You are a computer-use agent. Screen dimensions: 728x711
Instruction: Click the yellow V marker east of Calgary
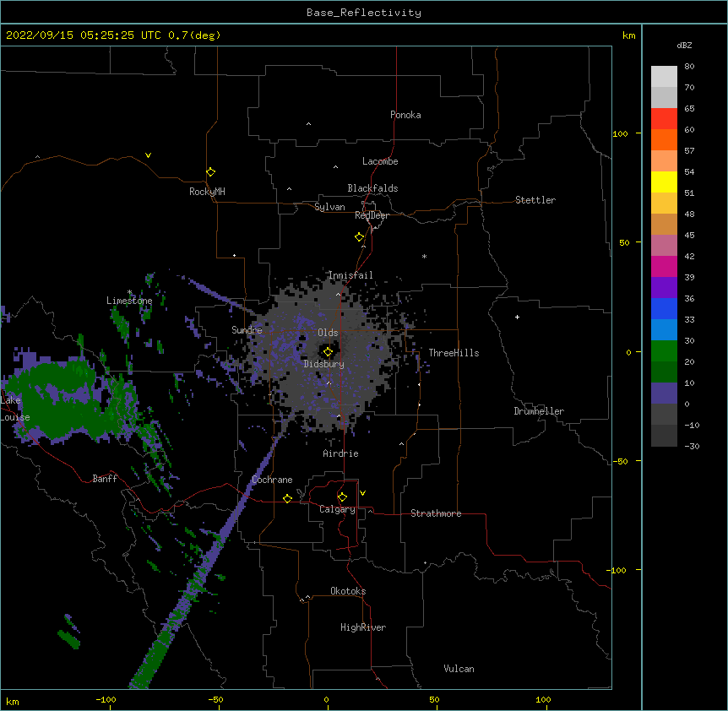[x=362, y=493]
